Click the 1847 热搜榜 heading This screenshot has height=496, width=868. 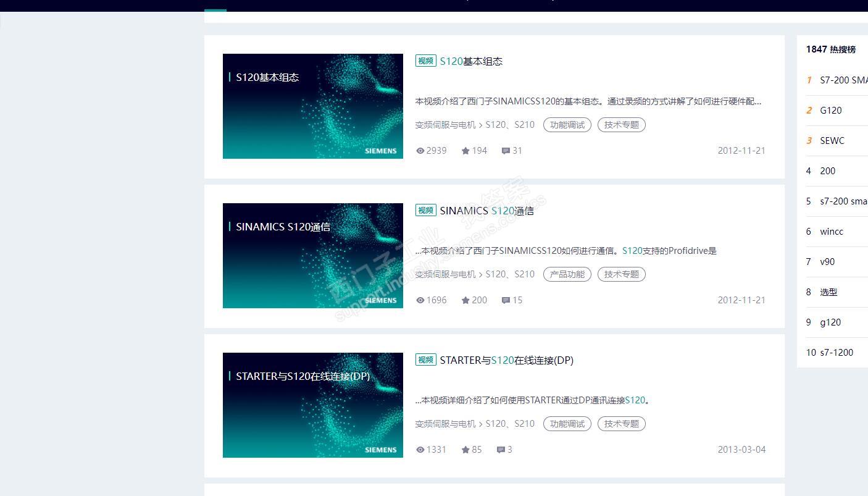(x=831, y=49)
